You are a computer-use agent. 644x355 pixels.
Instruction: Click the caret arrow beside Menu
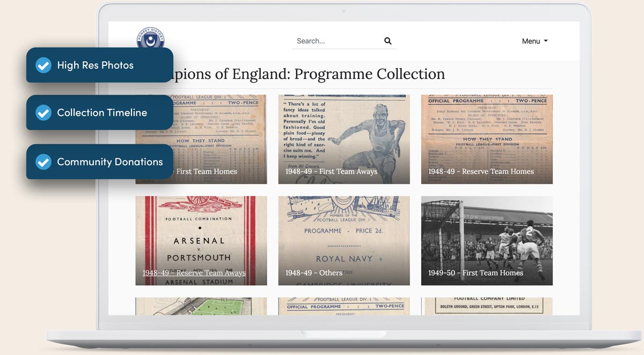pos(546,41)
